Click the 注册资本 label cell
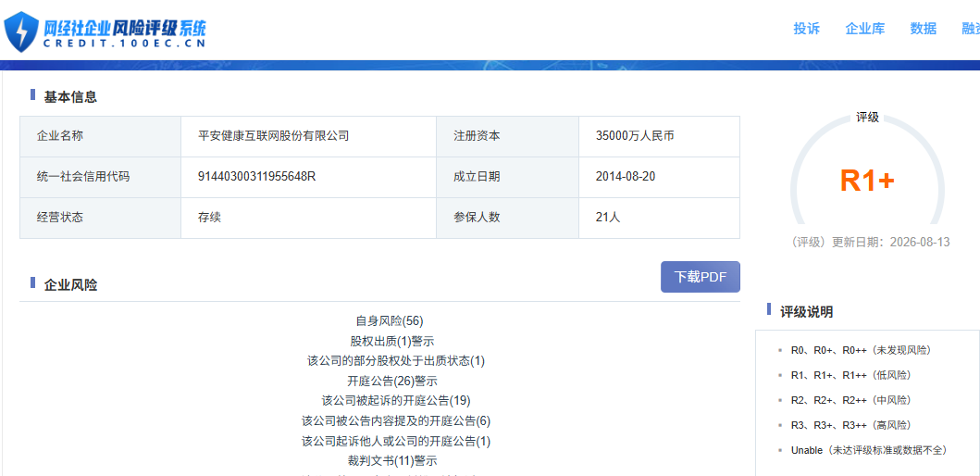The image size is (980, 476). click(507, 136)
